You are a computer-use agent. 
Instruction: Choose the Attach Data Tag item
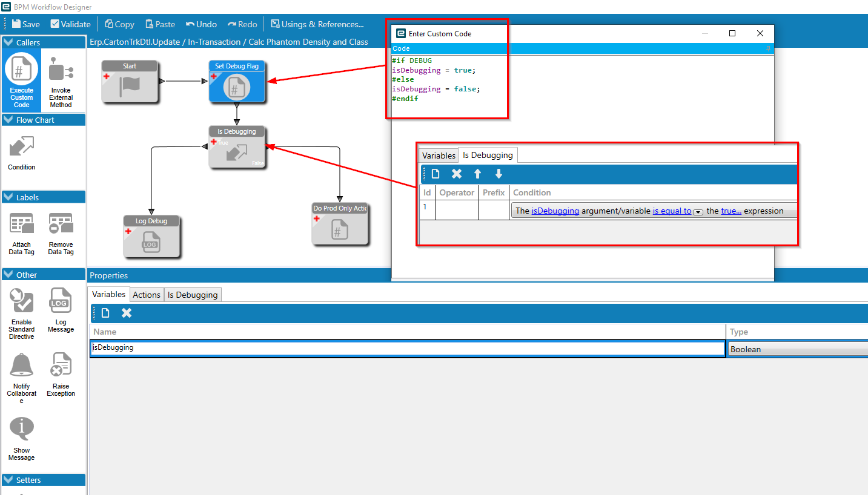click(22, 234)
